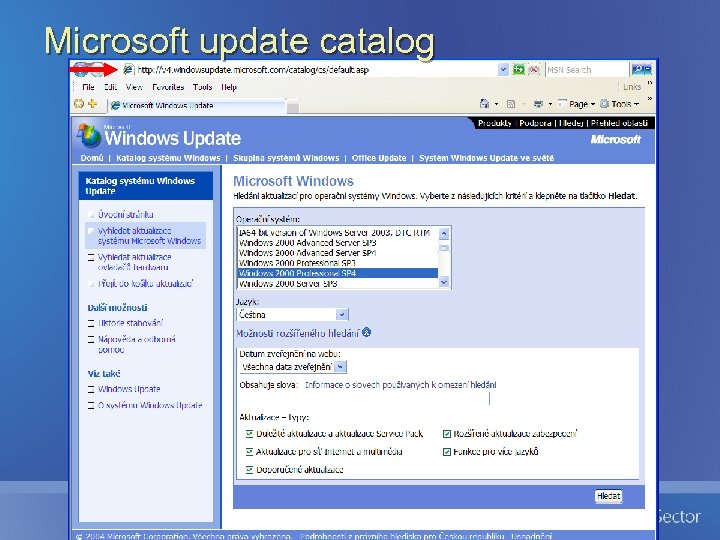Toggle Rozšířené aktualizace zabezpečení checkbox
Image resolution: width=720 pixels, height=540 pixels.
pyautogui.click(x=447, y=433)
